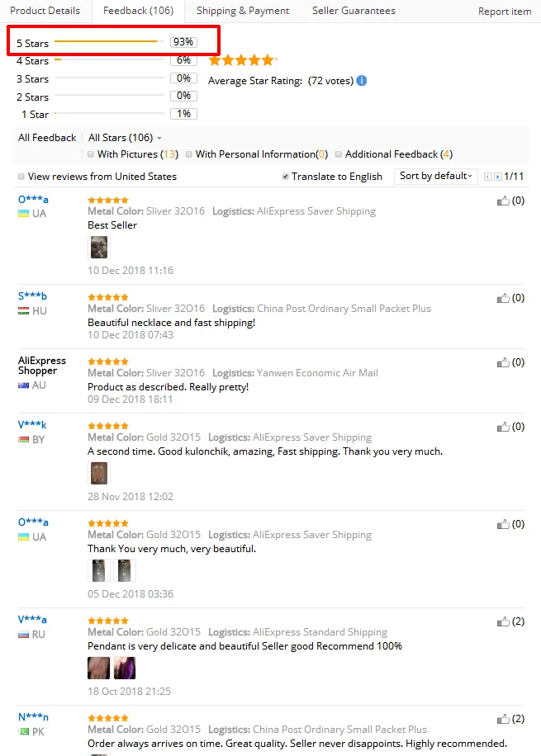Open reviewer S***b's profile
The height and width of the screenshot is (756, 541).
point(32,296)
